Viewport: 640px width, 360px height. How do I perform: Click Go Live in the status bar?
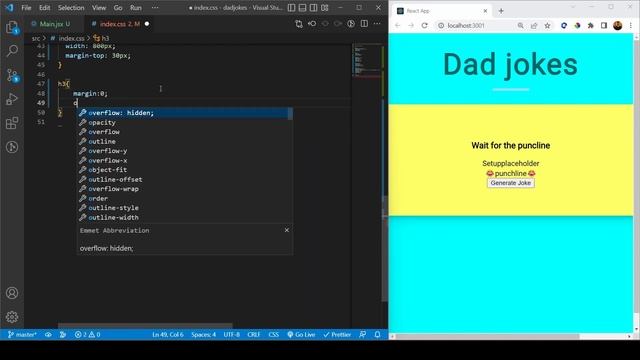click(x=301, y=335)
